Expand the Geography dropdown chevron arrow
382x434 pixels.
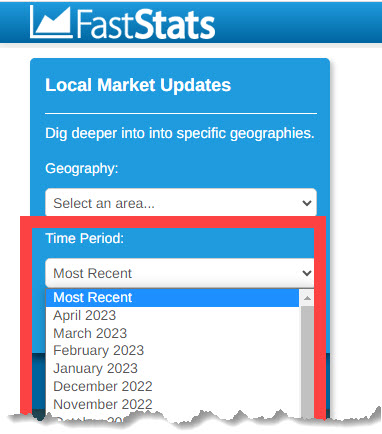point(307,203)
